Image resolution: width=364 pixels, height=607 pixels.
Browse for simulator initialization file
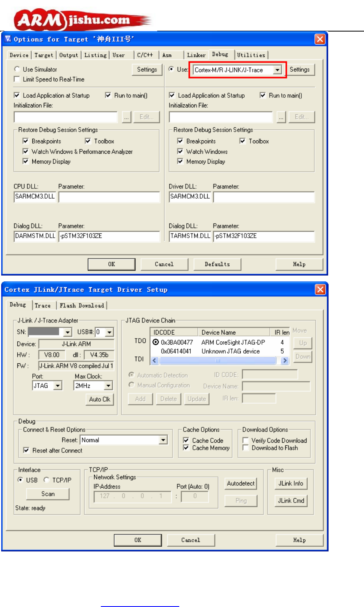tap(126, 117)
